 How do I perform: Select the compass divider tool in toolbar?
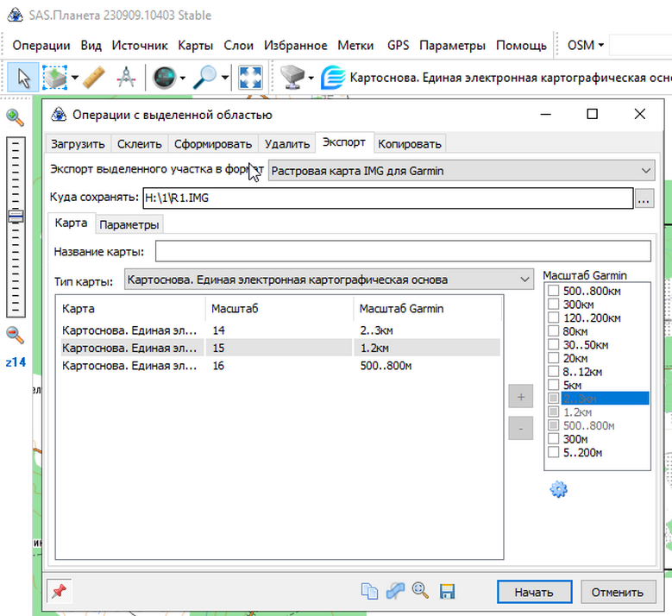click(x=125, y=78)
